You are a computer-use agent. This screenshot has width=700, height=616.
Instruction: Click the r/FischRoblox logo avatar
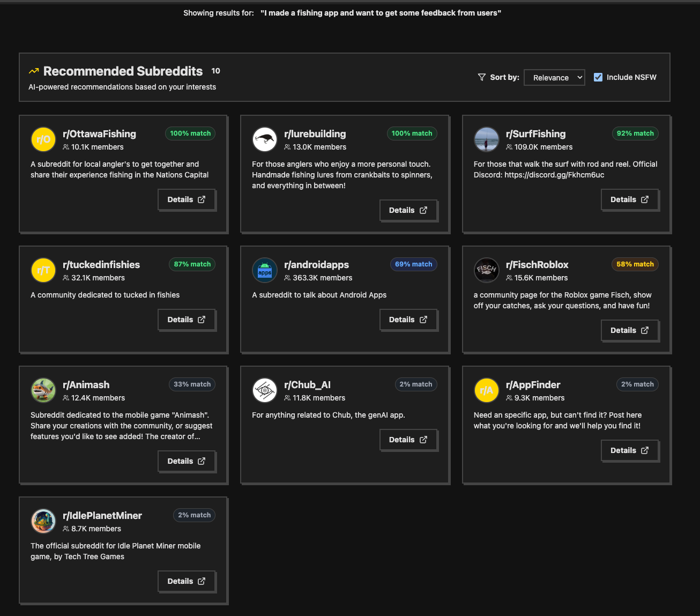[486, 270]
